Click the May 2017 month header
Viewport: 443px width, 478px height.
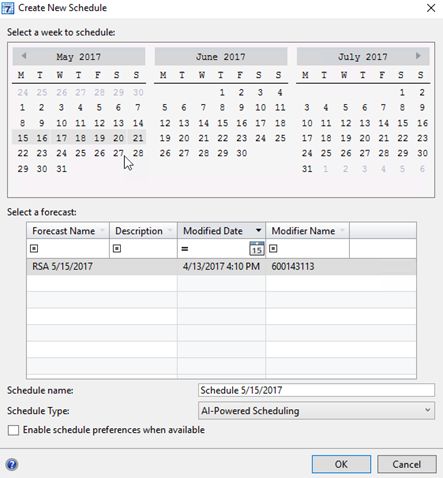click(79, 57)
